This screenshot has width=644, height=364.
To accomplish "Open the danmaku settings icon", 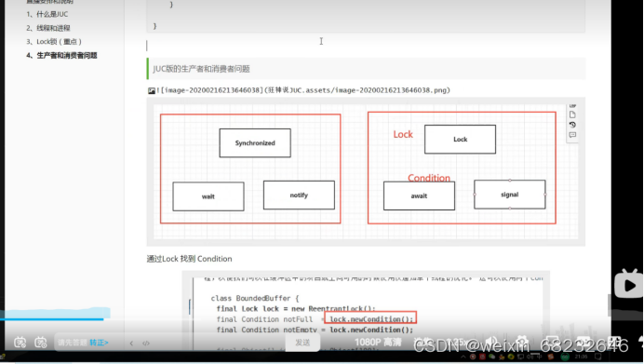I will (41, 343).
